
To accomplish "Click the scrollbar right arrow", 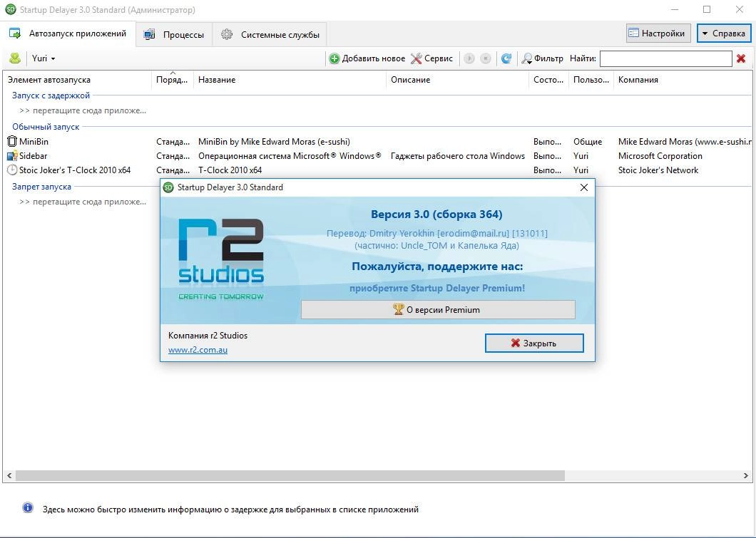I will 746,475.
